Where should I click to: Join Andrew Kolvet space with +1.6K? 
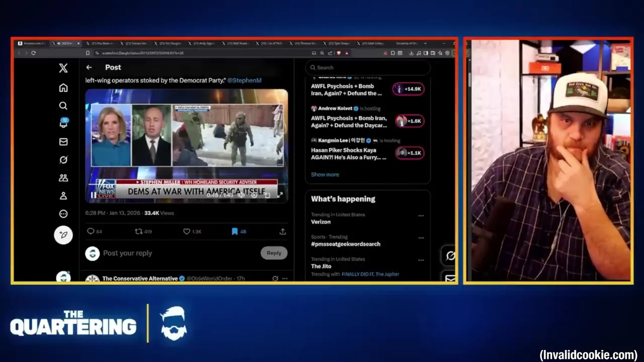[x=410, y=121]
